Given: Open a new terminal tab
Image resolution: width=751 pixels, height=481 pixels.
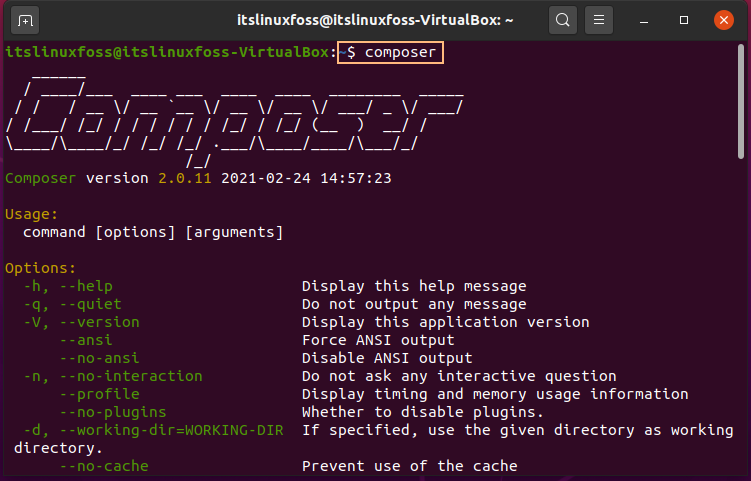Looking at the screenshot, I should click(x=25, y=21).
